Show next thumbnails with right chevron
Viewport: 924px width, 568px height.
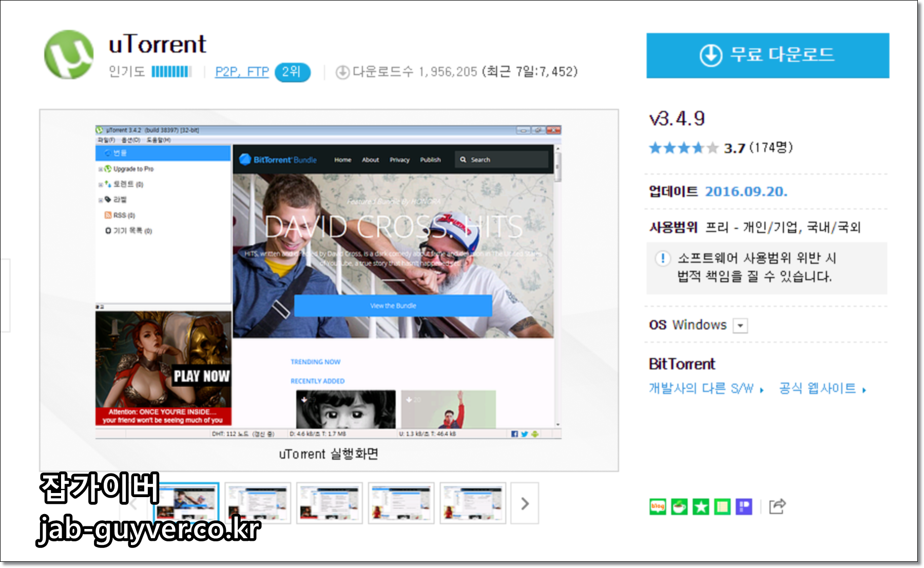point(525,503)
